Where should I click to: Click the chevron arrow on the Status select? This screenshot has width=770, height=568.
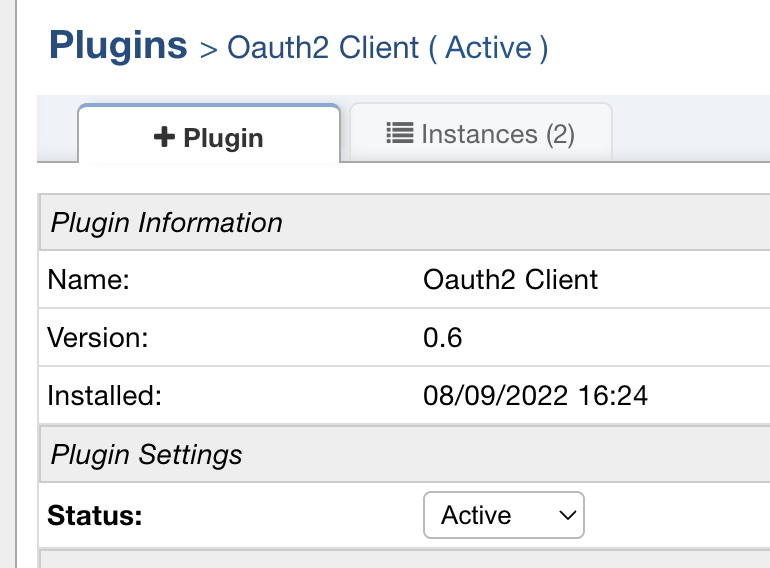(567, 515)
